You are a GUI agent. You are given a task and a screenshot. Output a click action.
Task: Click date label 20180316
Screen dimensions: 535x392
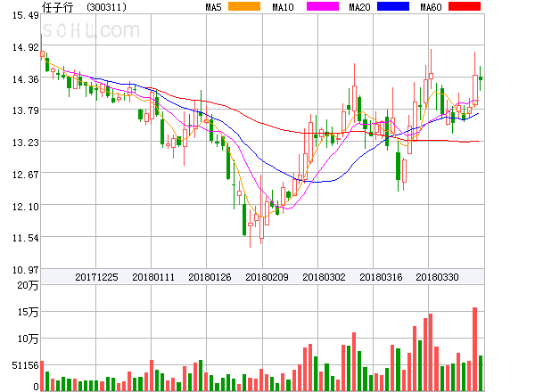381,277
